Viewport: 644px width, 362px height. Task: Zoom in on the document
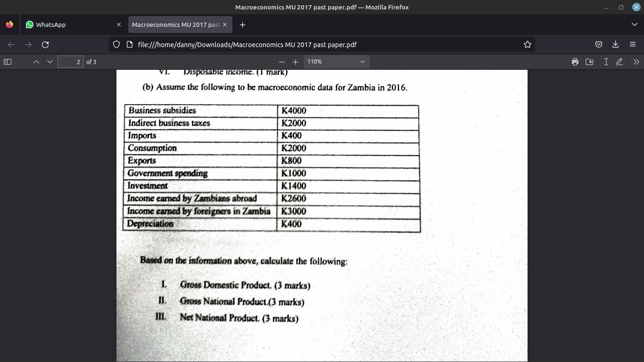point(296,61)
